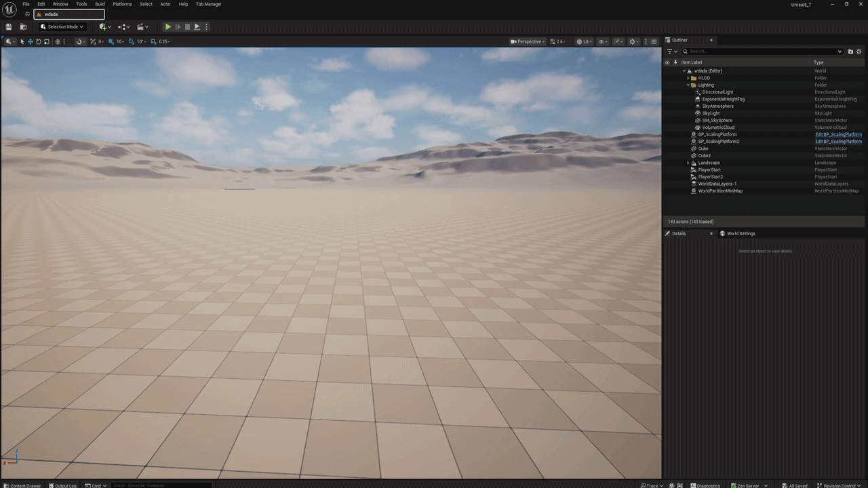The width and height of the screenshot is (868, 488).
Task: Open the Trace dropdown in status bar
Action: click(652, 485)
